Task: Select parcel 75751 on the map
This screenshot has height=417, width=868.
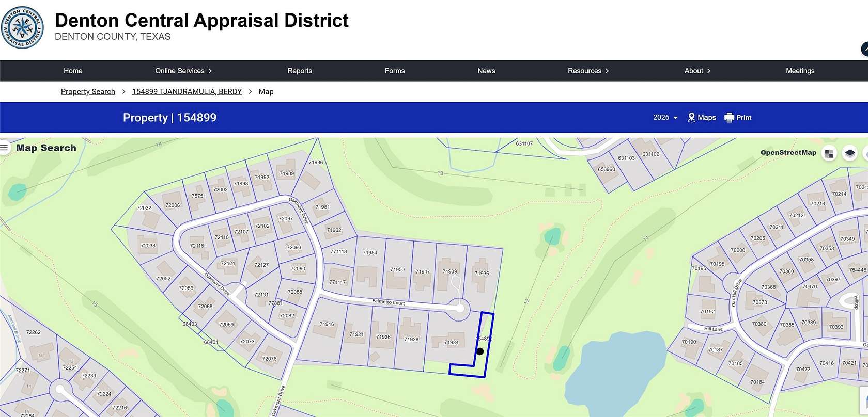Action: [198, 196]
